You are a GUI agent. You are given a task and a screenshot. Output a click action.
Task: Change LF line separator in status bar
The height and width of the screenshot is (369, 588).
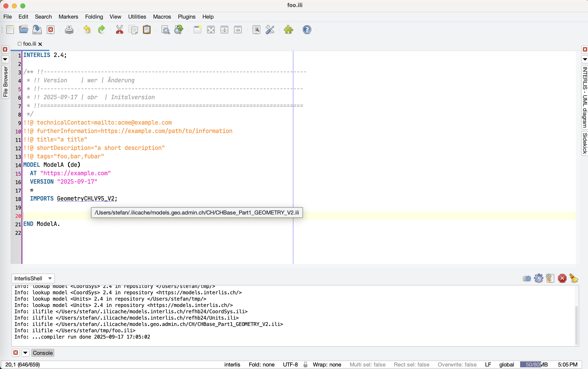[488, 365]
